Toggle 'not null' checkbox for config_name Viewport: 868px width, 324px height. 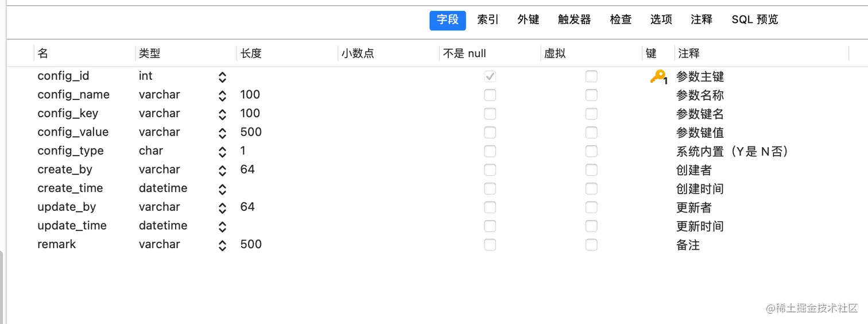pyautogui.click(x=490, y=95)
